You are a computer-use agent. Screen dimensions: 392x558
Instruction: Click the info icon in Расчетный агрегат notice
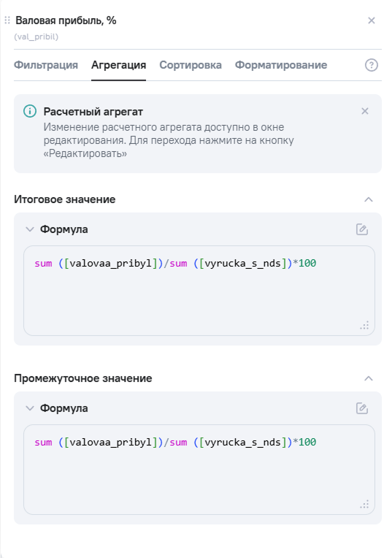coord(30,111)
